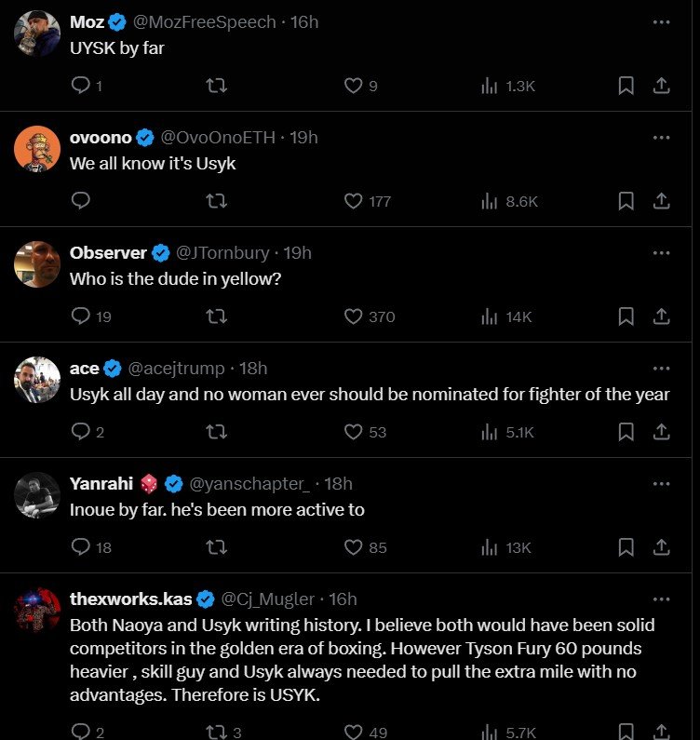Retweet ovoono's "We all know it's Usyk" post

(216, 201)
